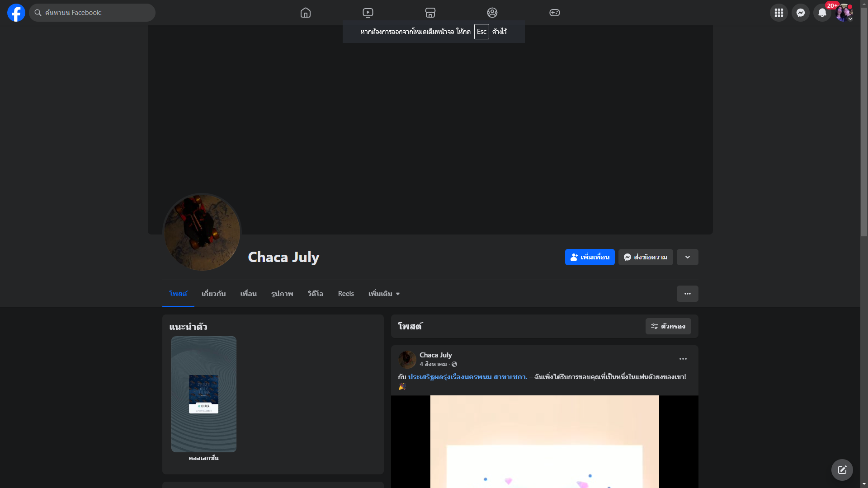Open the Gaming controller icon
868x488 pixels.
(x=555, y=13)
